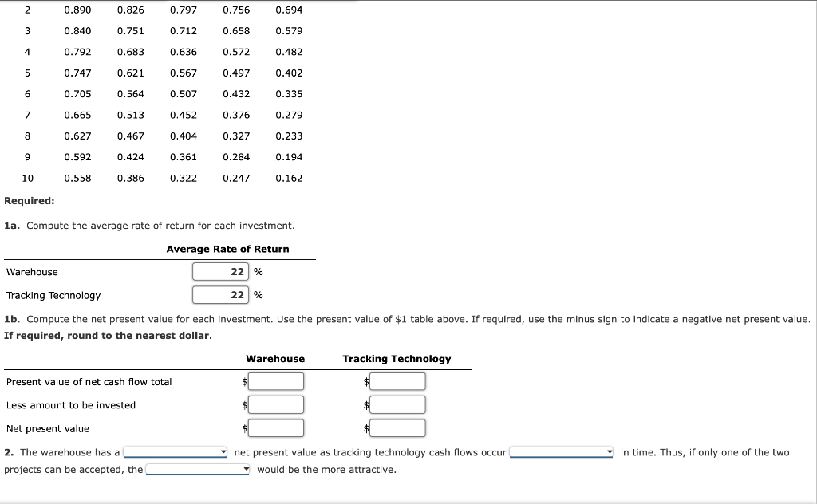Click the 'Warehouse' column header
The image size is (817, 504).
point(275,359)
